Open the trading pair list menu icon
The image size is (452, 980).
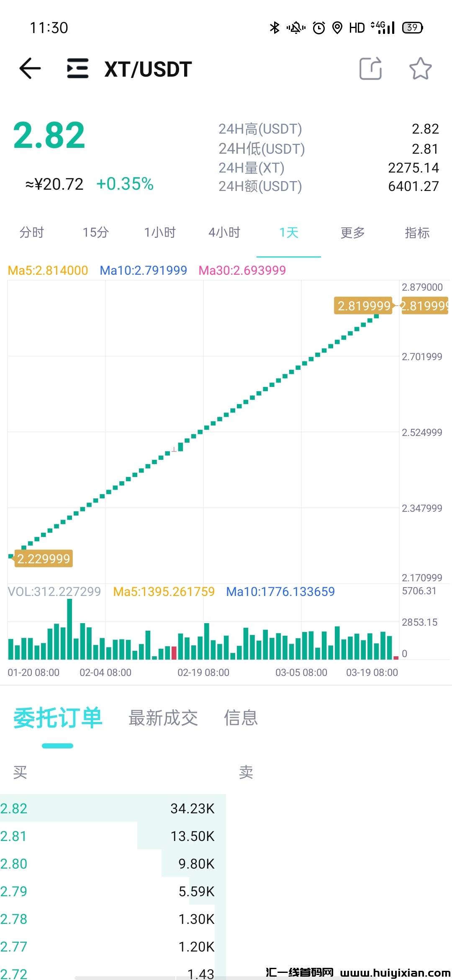coord(78,69)
